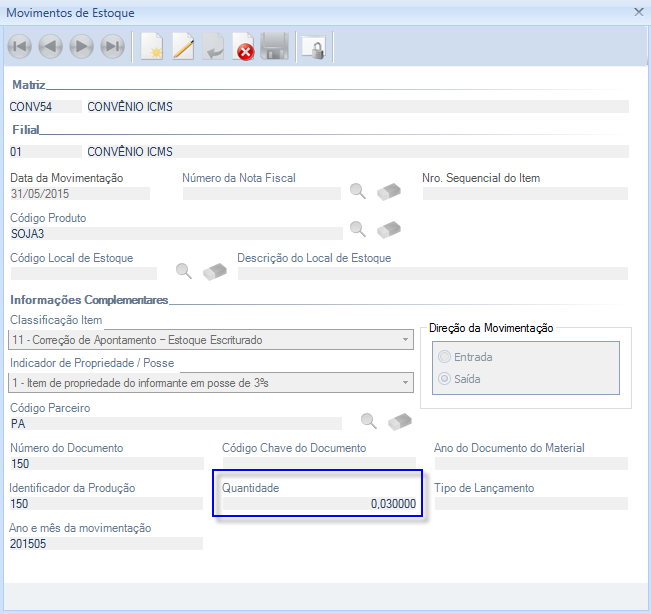Click the Data da Movimentação field
651x614 pixels.
point(80,194)
